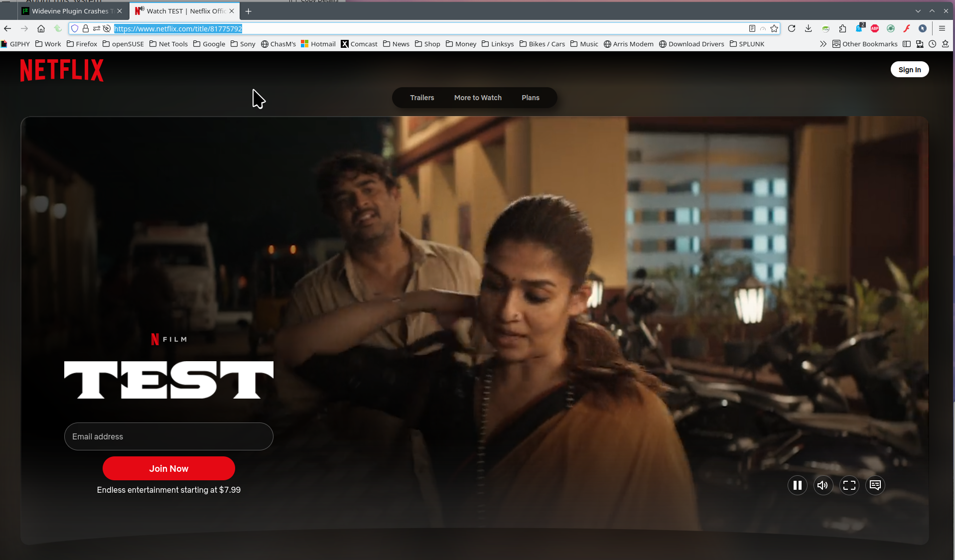Image resolution: width=955 pixels, height=560 pixels.
Task: Open the bookmarks menu star-tray icon
Action: coord(946,44)
